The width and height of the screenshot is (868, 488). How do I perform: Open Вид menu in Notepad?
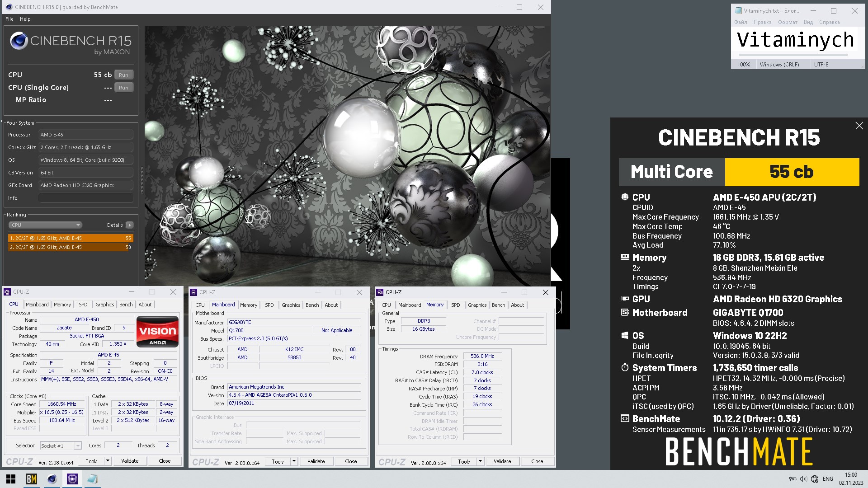click(808, 22)
